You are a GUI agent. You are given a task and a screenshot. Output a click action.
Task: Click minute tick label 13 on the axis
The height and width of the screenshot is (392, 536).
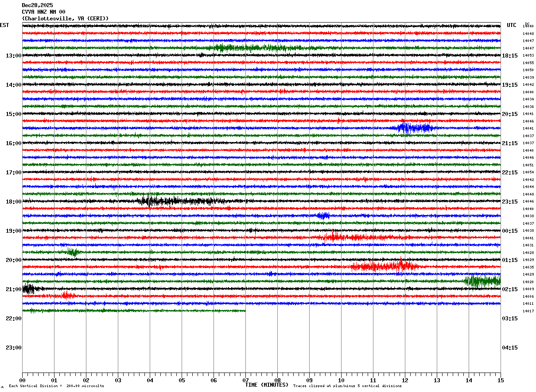[437, 380]
